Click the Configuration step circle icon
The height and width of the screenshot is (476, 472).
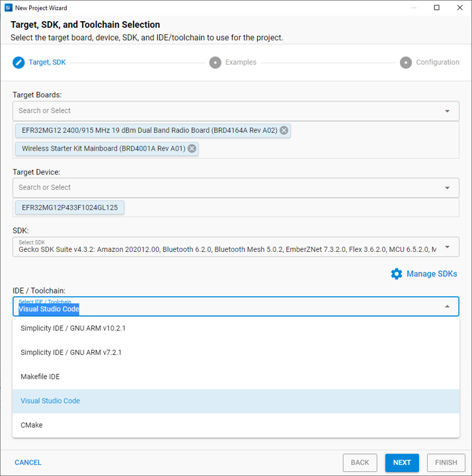(406, 63)
